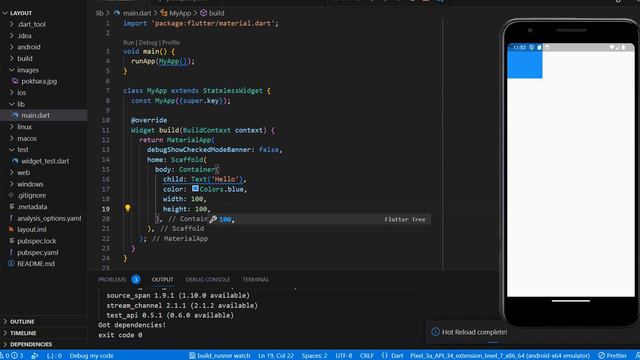The height and width of the screenshot is (360, 640).
Task: Open the .gitignore file
Action: pyautogui.click(x=32, y=196)
